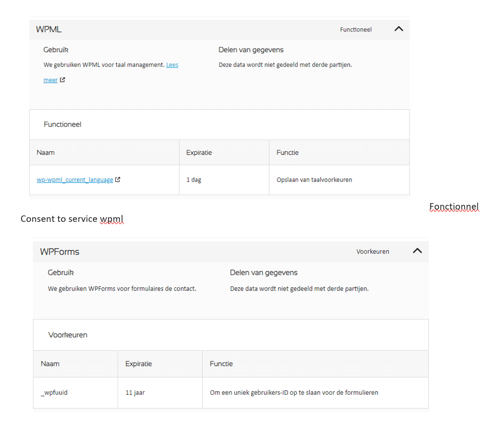Open the wp-wpml_current_language cookie link
The height and width of the screenshot is (424, 504).
click(x=75, y=180)
